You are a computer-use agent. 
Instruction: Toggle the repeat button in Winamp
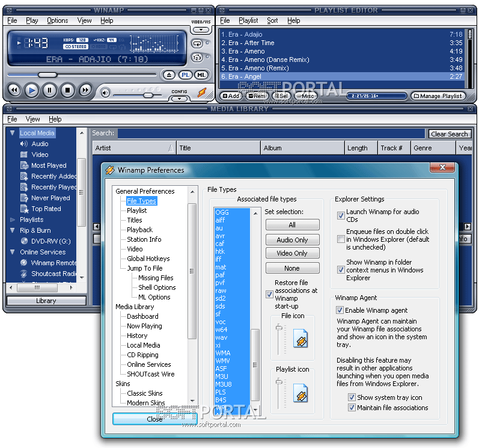197,44
